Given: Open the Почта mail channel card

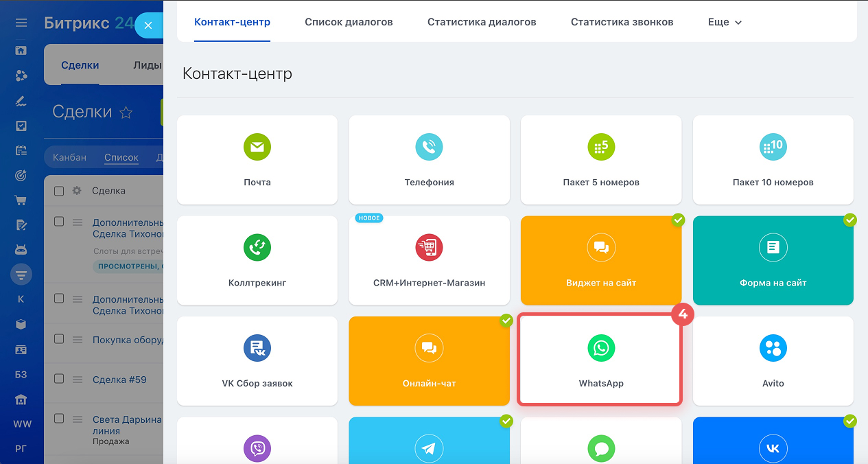Looking at the screenshot, I should point(257,160).
